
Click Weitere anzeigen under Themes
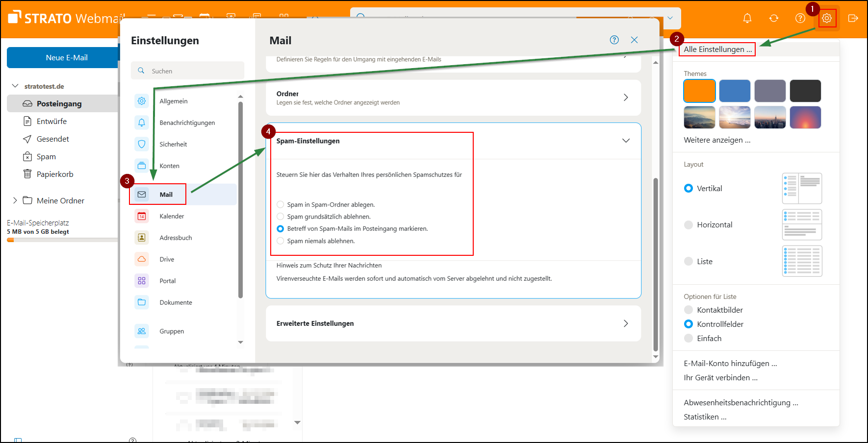click(x=716, y=140)
